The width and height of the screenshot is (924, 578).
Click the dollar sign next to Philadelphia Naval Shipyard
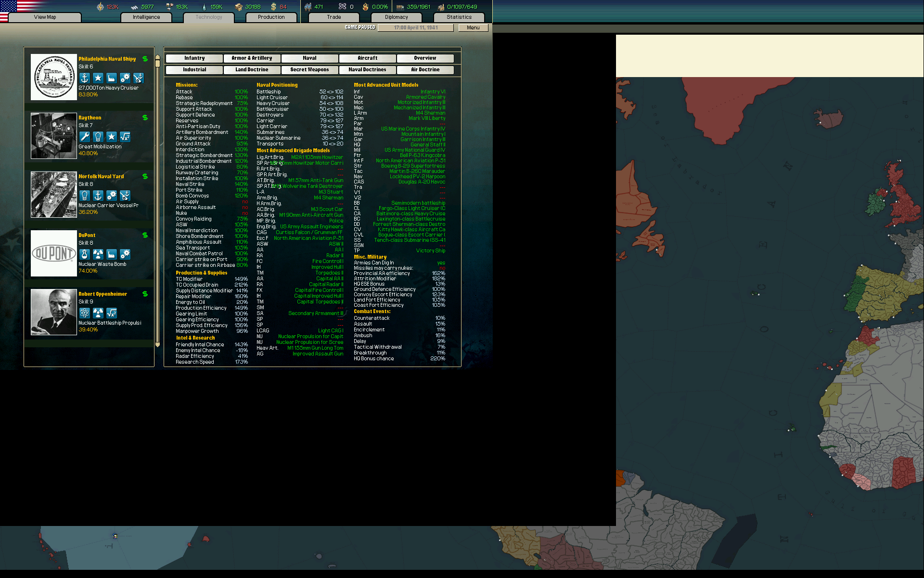(145, 59)
